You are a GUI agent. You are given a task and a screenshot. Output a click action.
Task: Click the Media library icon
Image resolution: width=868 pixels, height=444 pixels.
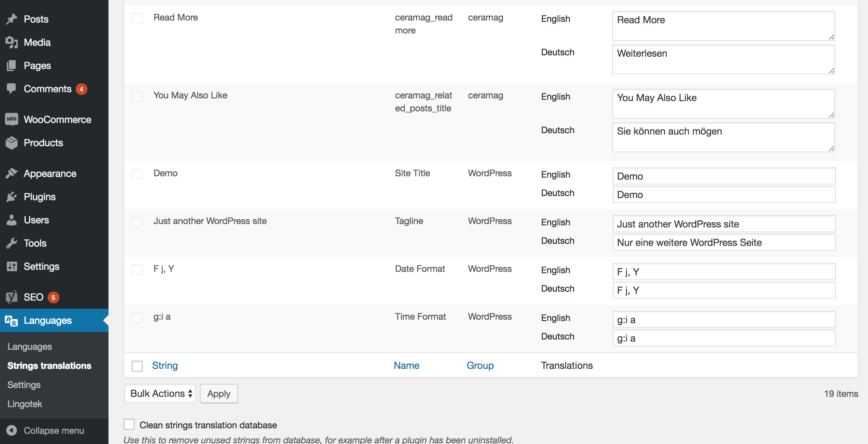click(x=12, y=42)
